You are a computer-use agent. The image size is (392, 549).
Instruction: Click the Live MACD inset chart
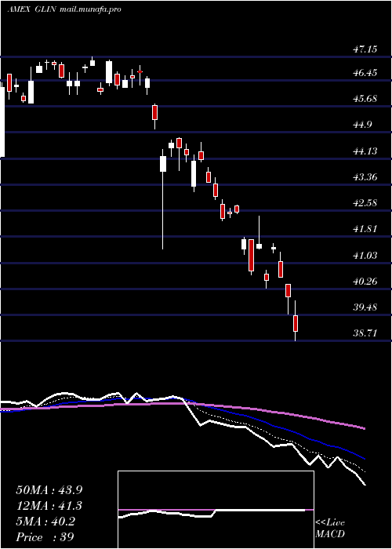tap(216, 510)
